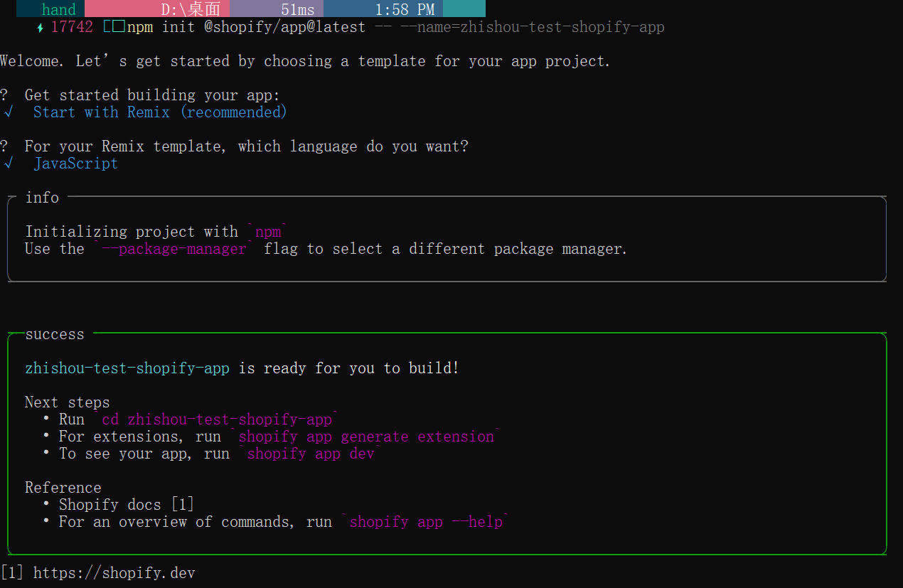This screenshot has height=588, width=903.
Task: Click 'Initializing project with npm' line
Action: tap(156, 232)
